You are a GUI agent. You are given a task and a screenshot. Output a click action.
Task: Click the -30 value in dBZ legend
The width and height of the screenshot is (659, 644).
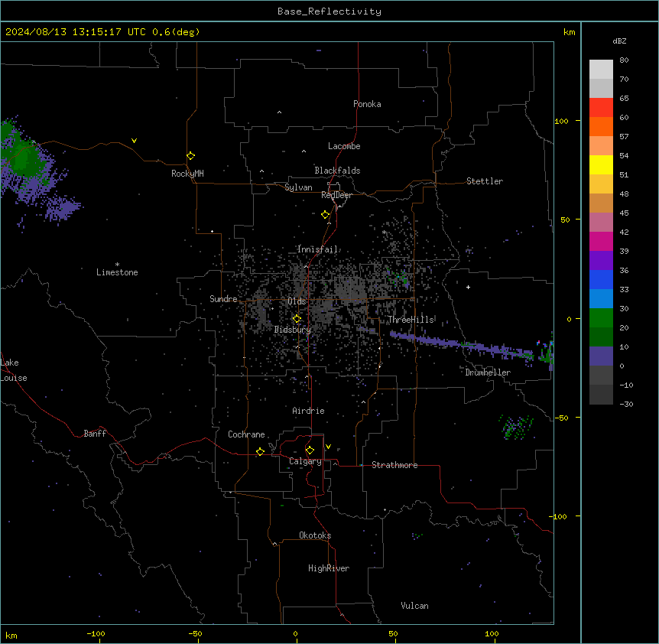626,404
